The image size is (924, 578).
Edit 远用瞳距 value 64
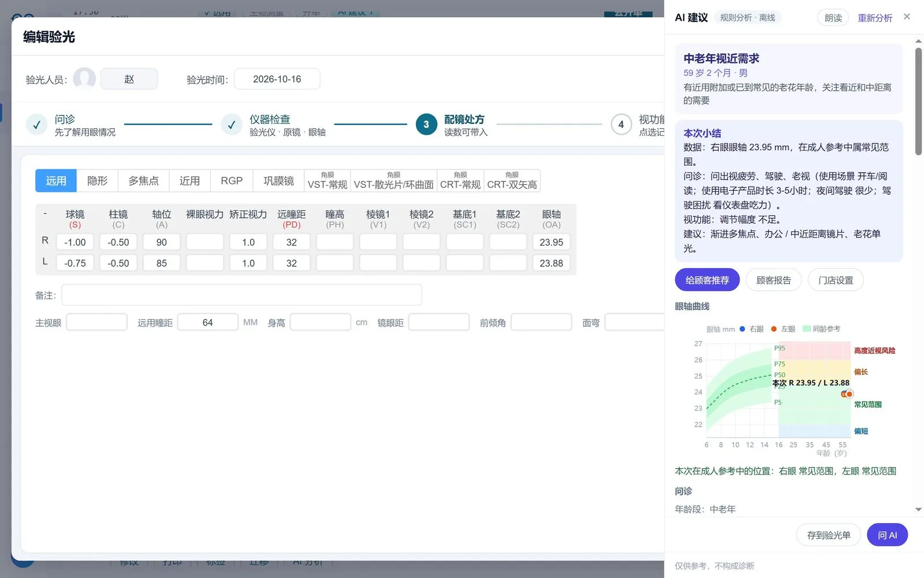tap(208, 322)
